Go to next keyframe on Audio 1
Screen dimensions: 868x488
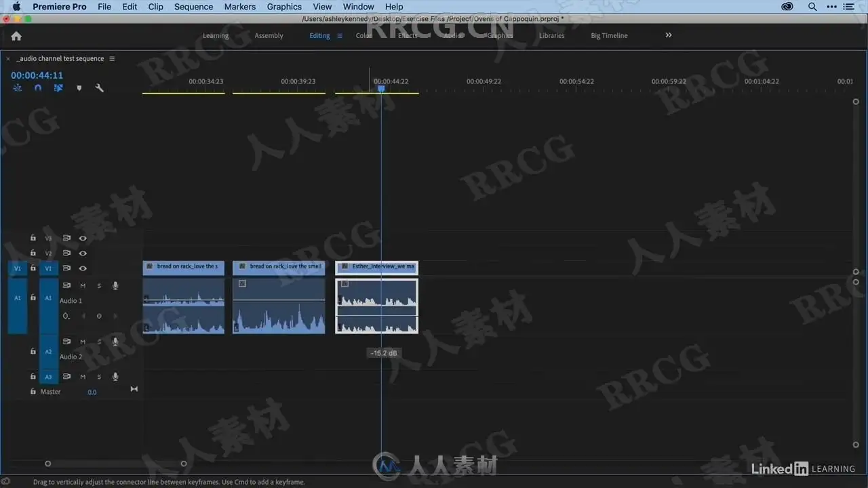pos(115,316)
